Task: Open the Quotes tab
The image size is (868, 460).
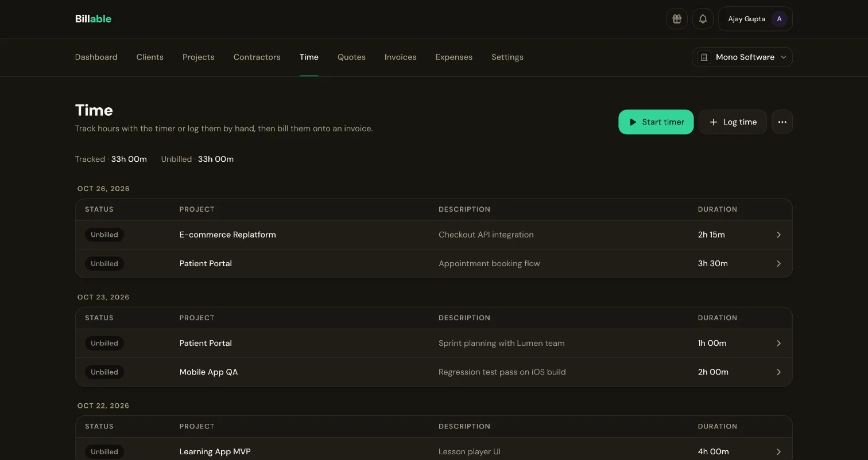Action: tap(351, 57)
